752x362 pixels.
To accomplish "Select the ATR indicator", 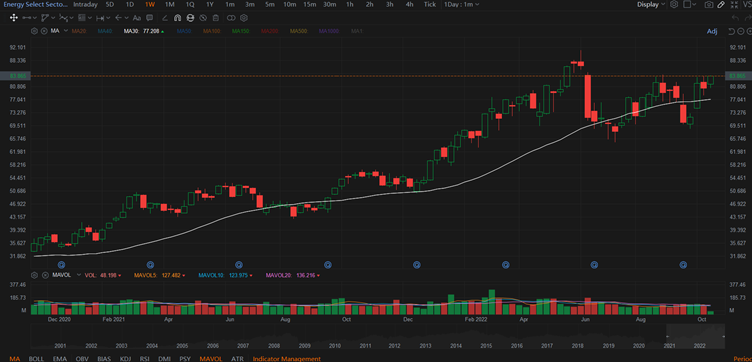I will pos(237,359).
